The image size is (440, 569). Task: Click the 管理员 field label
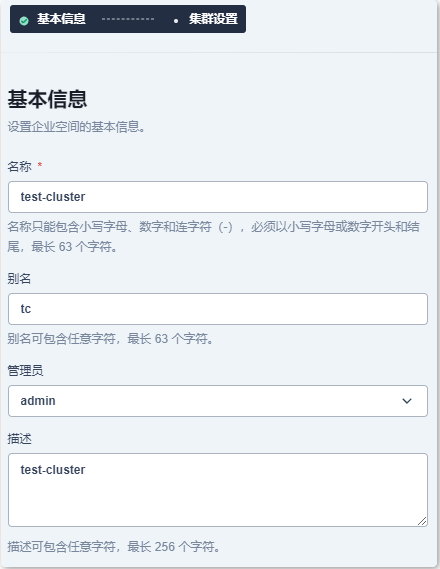coord(25,371)
